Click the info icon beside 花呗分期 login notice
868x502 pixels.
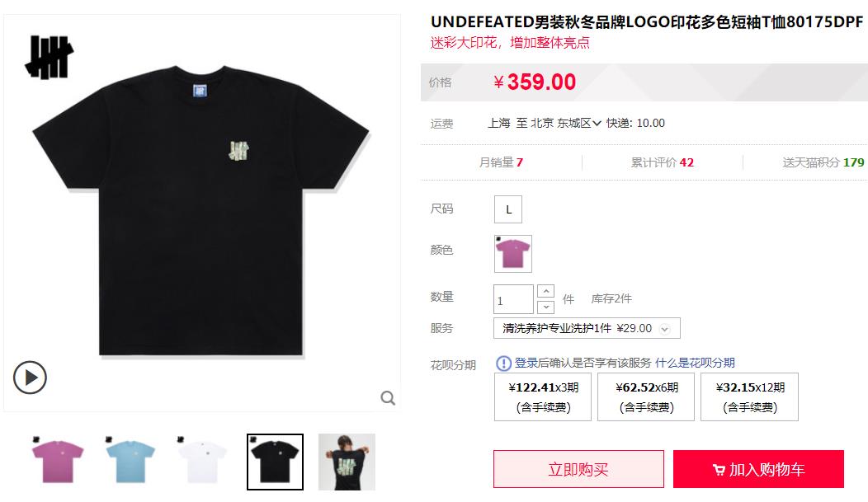[x=503, y=364]
